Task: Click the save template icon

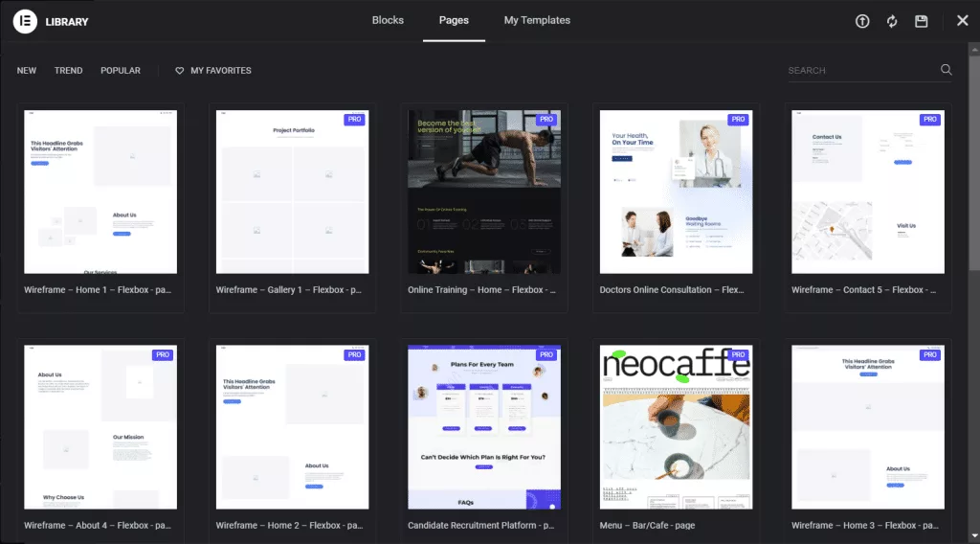Action: 922,21
